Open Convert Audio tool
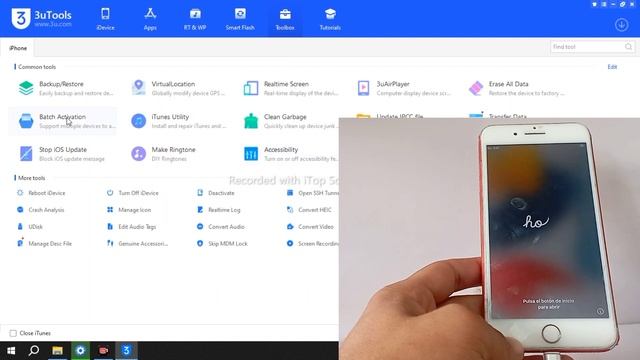This screenshot has width=640, height=360. pos(220,227)
